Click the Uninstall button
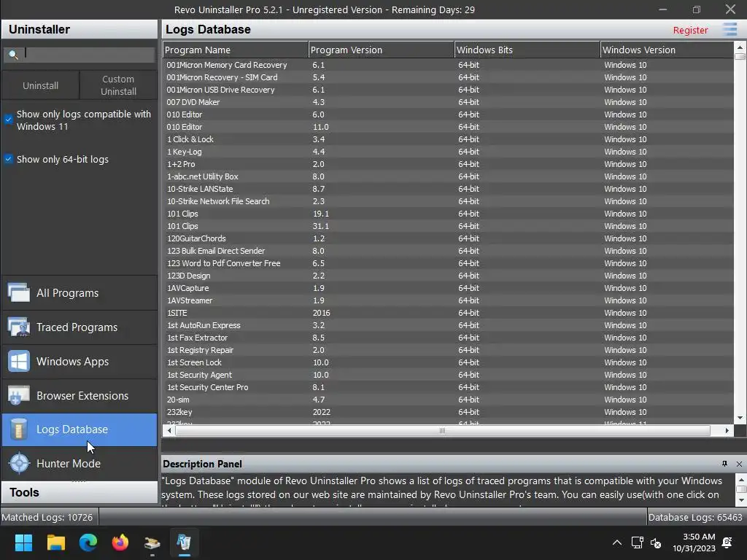747x560 pixels. tap(41, 85)
